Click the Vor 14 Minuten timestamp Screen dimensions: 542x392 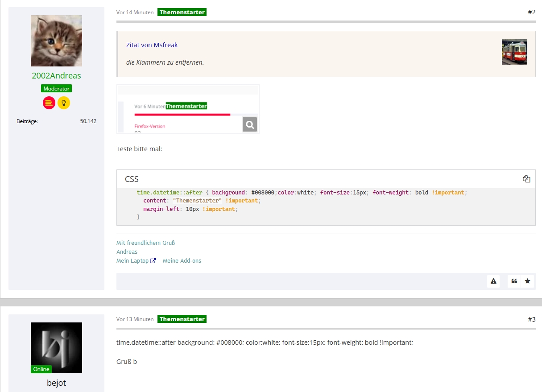[135, 12]
